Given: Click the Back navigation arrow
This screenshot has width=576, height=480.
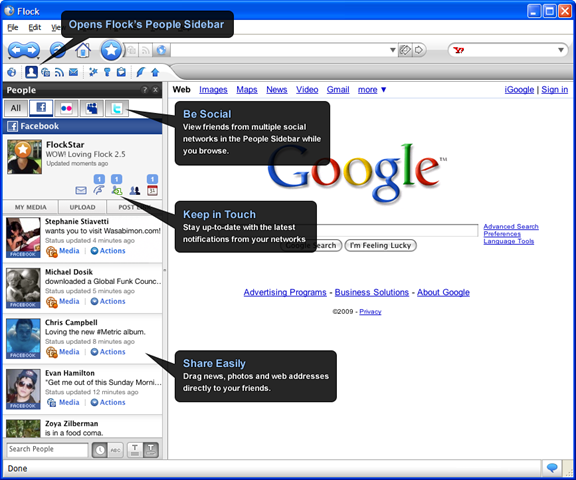Looking at the screenshot, I should pos(16,50).
